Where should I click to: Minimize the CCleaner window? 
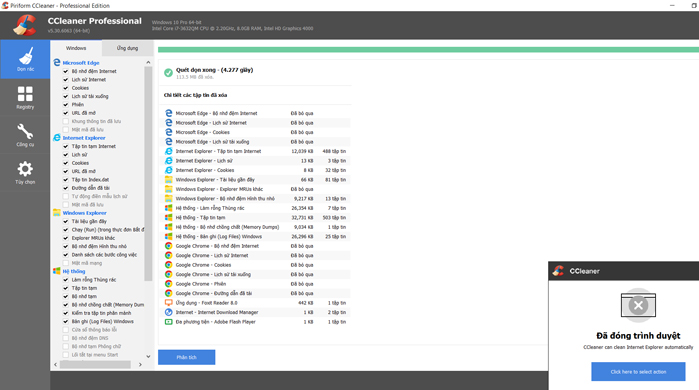pos(672,5)
